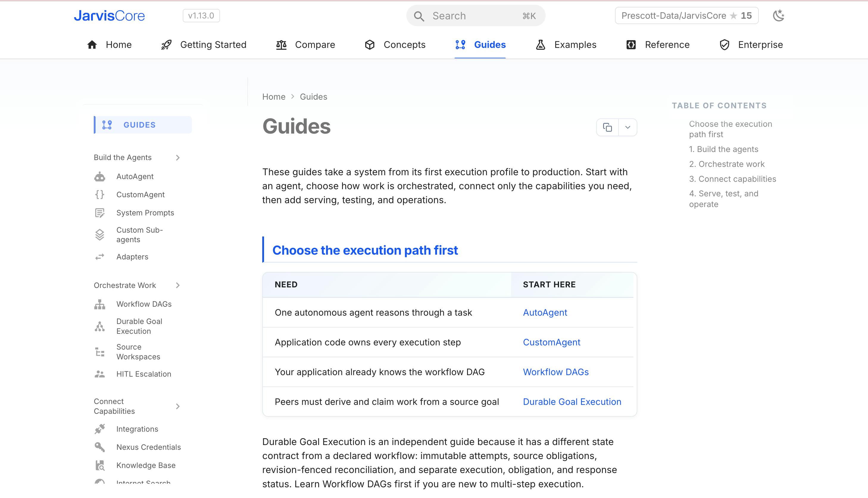
Task: Jump to '4. Serve, test, and operate'
Action: tap(724, 199)
